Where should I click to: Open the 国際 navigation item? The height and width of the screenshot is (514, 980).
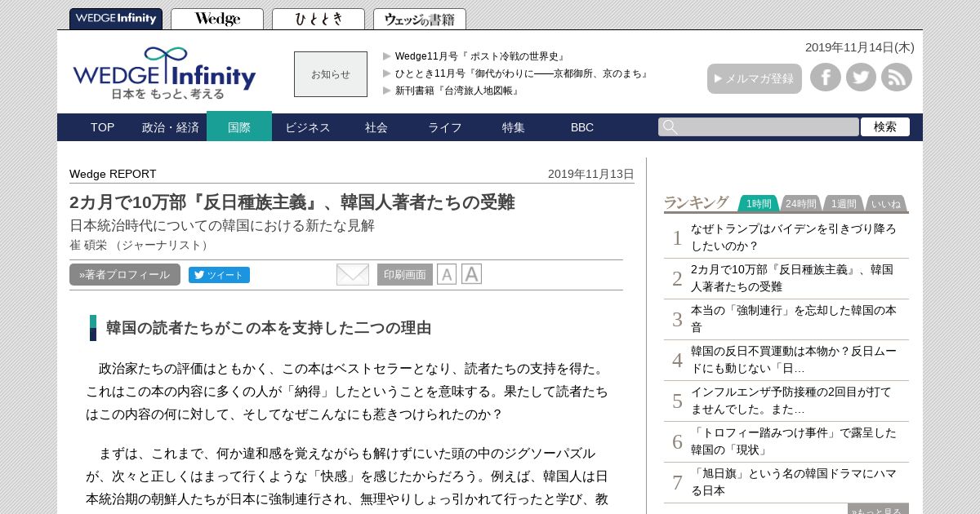(239, 126)
